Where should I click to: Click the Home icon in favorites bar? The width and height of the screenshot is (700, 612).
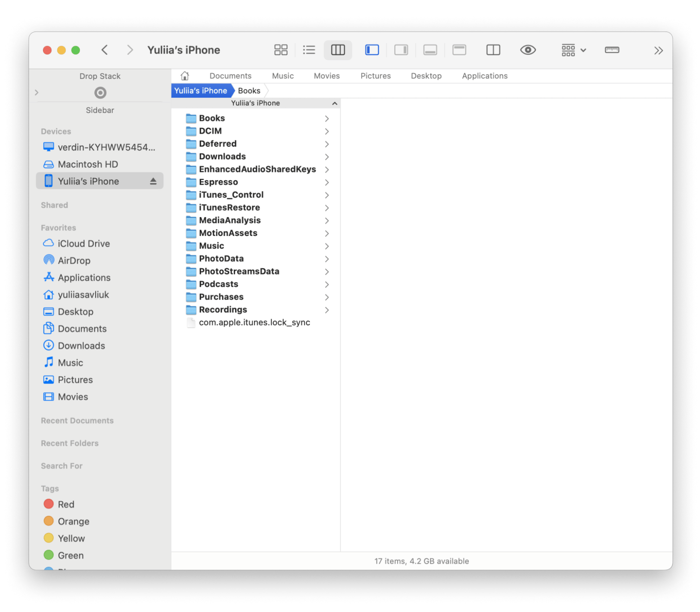click(185, 76)
